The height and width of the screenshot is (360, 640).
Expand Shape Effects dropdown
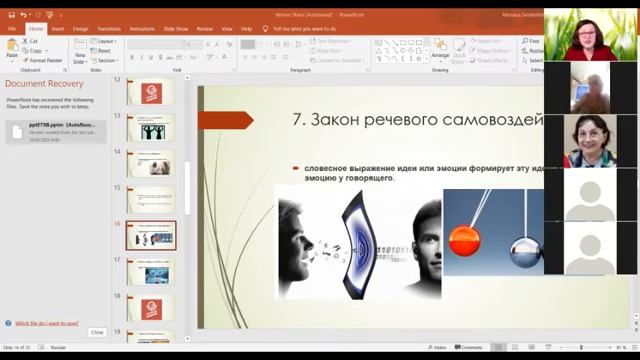pyautogui.click(x=489, y=60)
